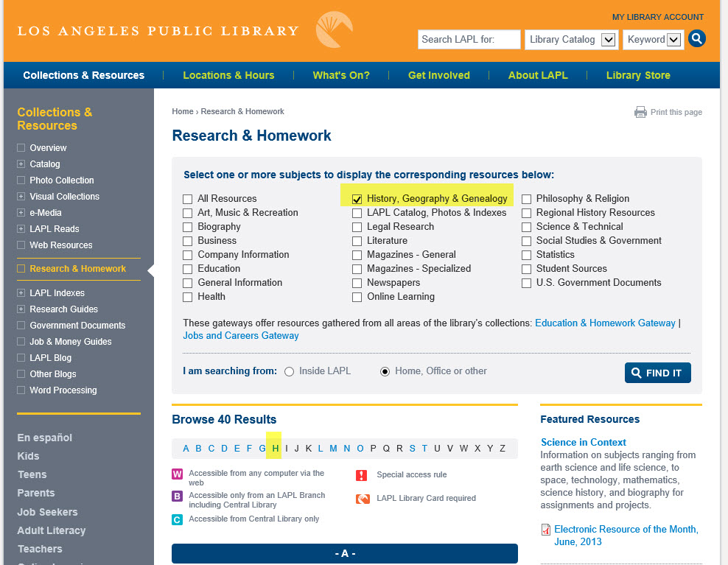Uncheck History, Geography & Genealogy
The width and height of the screenshot is (728, 565).
coord(357,199)
